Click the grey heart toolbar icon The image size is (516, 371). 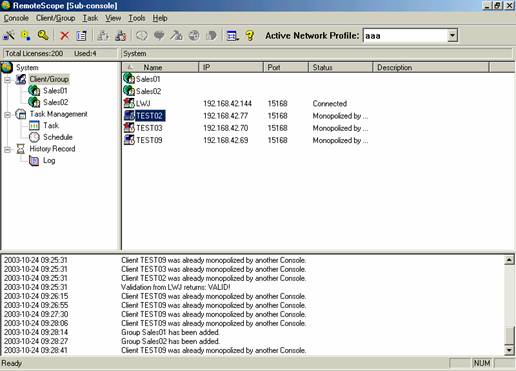click(159, 35)
